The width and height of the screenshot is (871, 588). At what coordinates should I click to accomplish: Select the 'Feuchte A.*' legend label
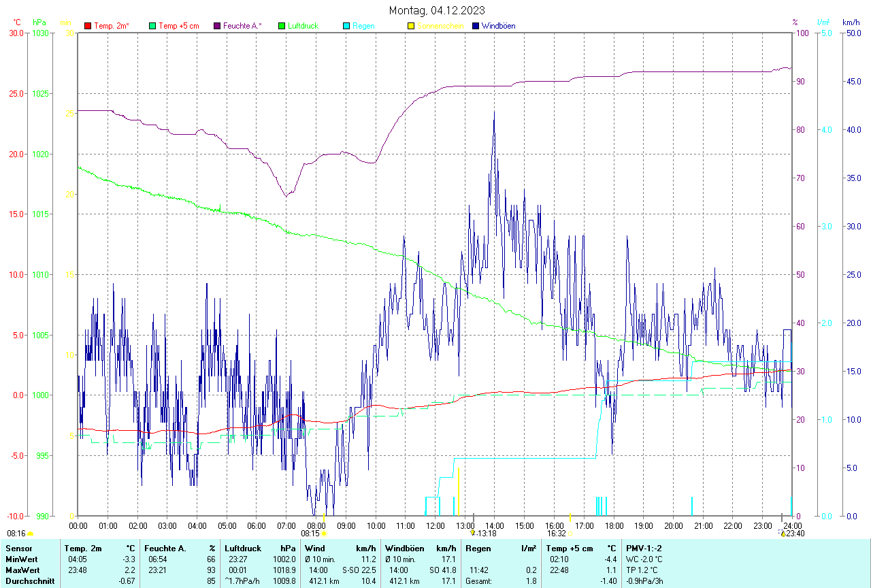coord(242,26)
